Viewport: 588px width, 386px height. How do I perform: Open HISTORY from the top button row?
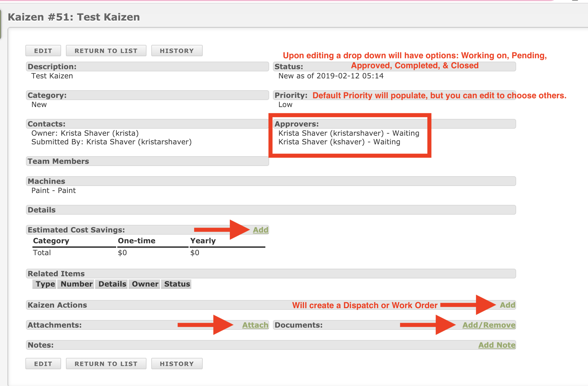(177, 51)
